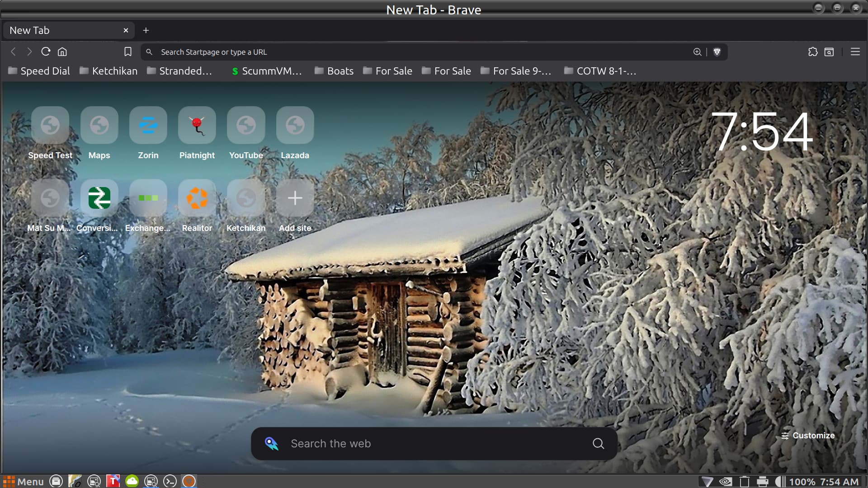Click the Customize button
Image resolution: width=868 pixels, height=488 pixels.
pos(808,436)
